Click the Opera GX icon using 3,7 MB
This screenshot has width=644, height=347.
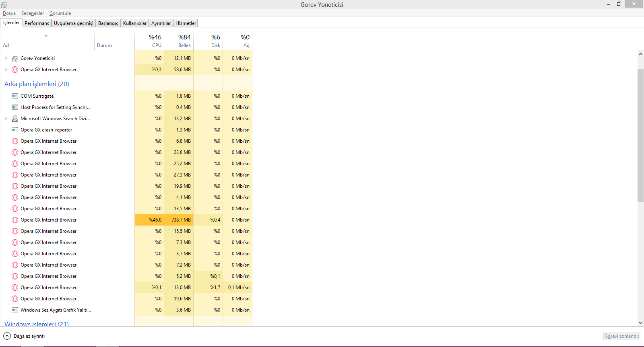tap(15, 254)
